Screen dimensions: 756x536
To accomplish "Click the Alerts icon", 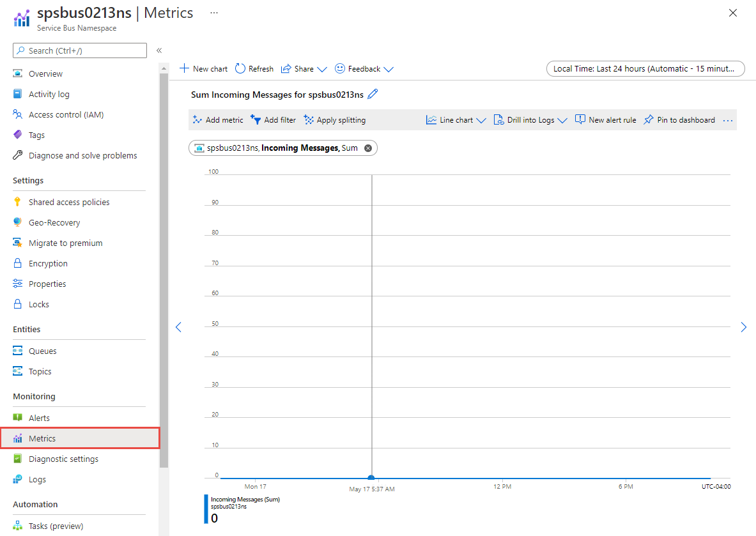I will (18, 417).
